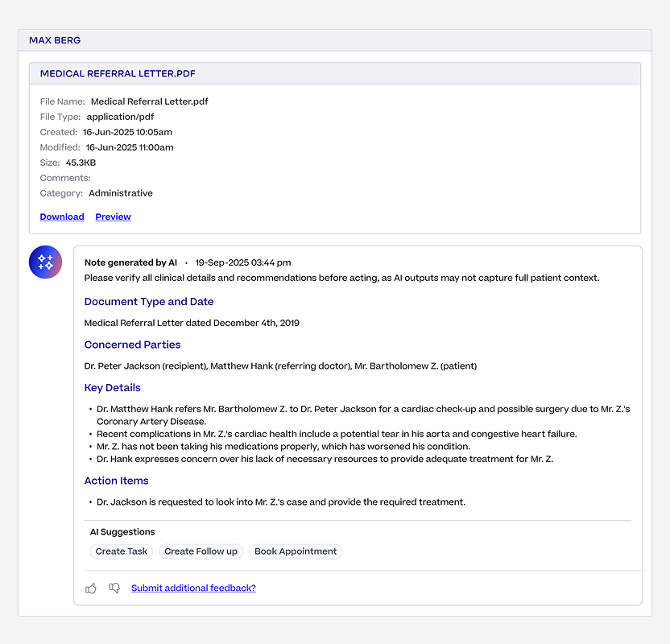This screenshot has height=644, width=670.
Task: Click the Create Follow up suggestion
Action: click(x=201, y=551)
